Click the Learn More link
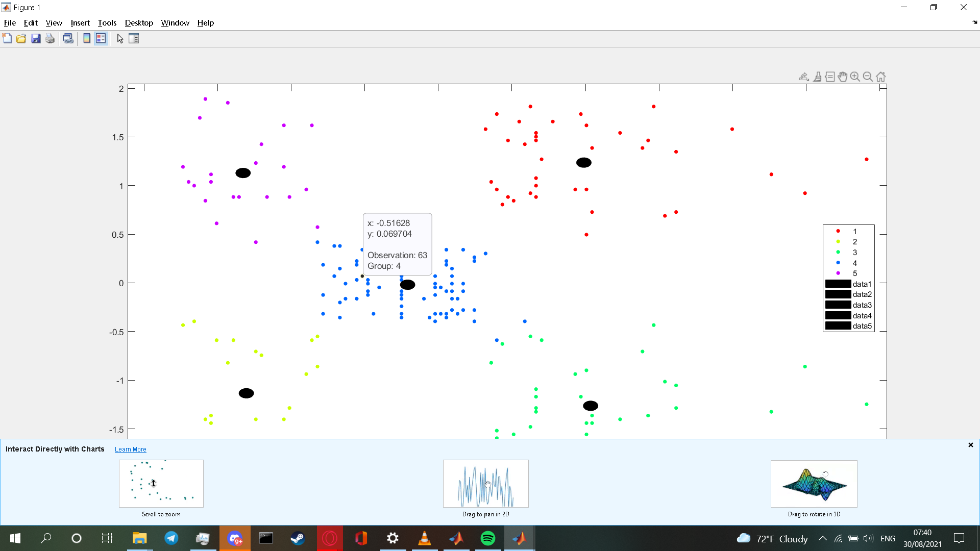 point(130,449)
